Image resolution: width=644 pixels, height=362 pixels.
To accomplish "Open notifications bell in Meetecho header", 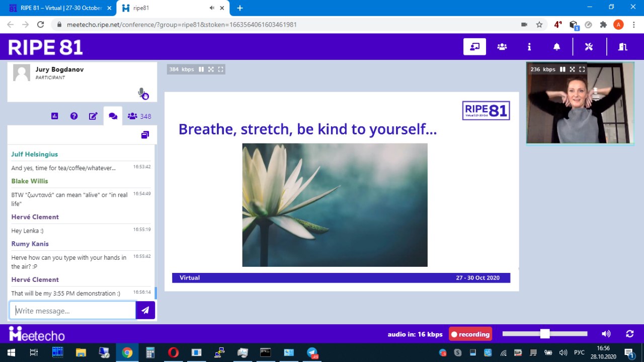I will coord(556,47).
